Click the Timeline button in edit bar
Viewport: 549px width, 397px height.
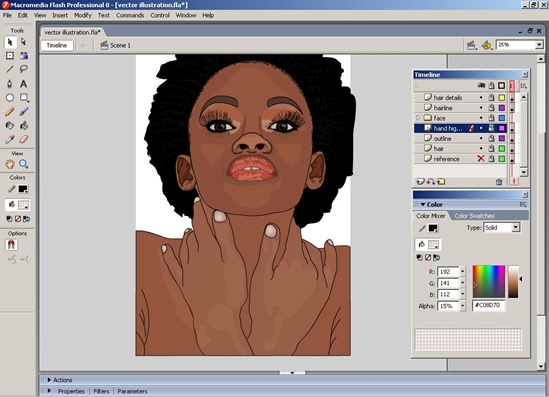click(x=57, y=45)
